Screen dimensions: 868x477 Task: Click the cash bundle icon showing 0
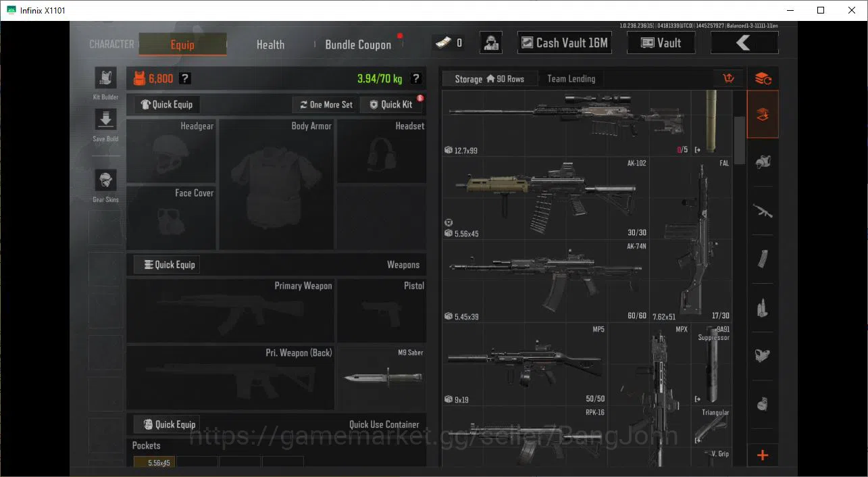click(447, 43)
